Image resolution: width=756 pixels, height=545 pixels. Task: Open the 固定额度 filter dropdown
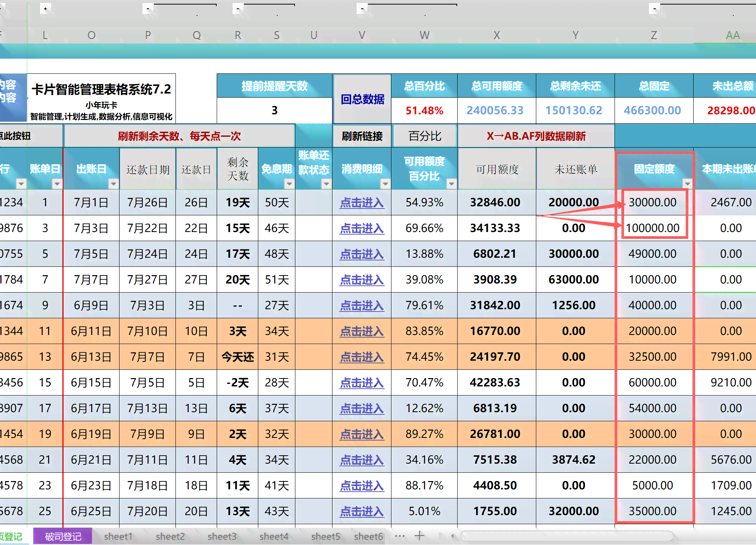[687, 184]
